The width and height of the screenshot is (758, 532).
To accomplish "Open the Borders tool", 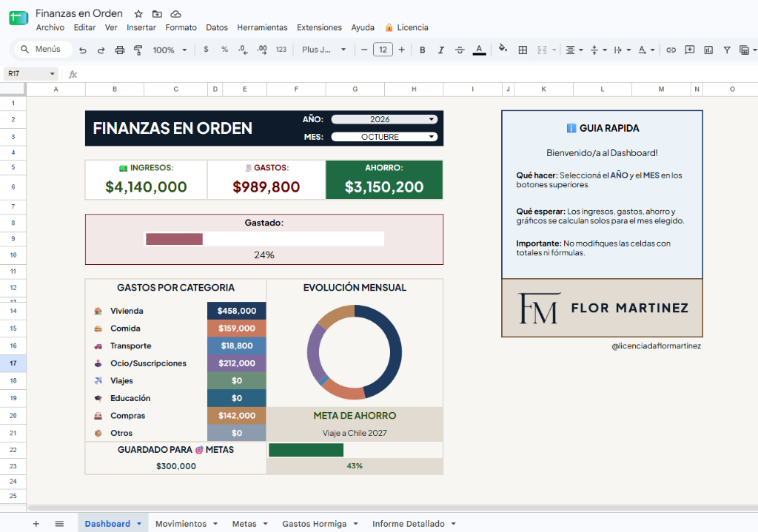I will point(523,50).
